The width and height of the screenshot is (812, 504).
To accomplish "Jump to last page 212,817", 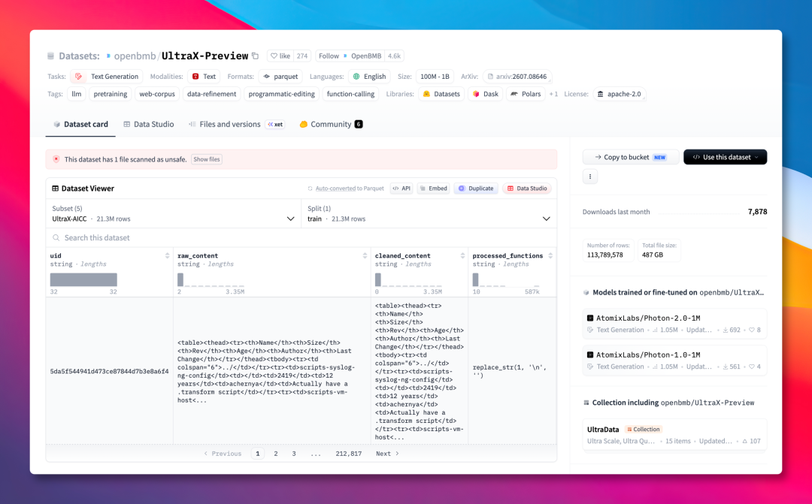I will 349,454.
